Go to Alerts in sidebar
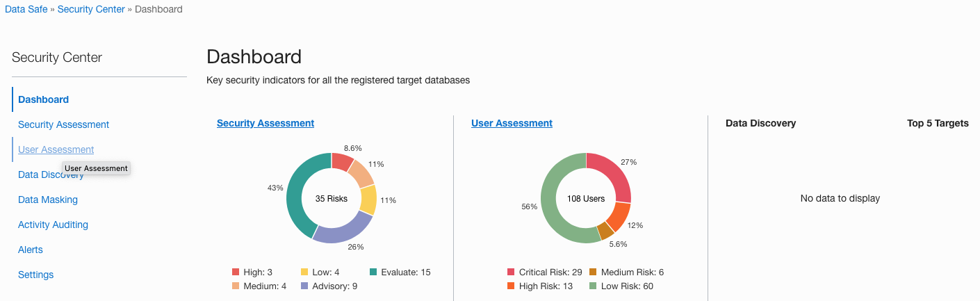Screen dimensions: 980x301 tap(31, 250)
